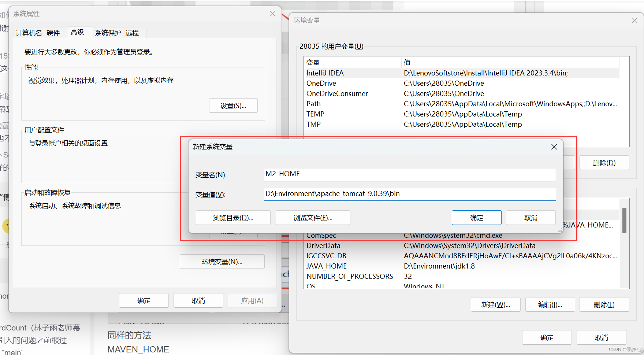Click system variables 删除(L) button
Screen dimensions: 644x355
pyautogui.click(x=604, y=304)
